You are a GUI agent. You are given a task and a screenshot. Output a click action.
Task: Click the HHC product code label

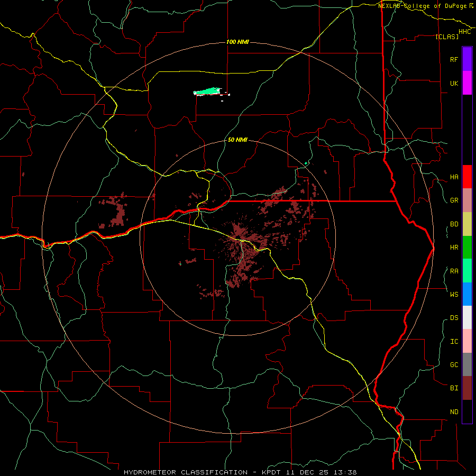tap(465, 32)
